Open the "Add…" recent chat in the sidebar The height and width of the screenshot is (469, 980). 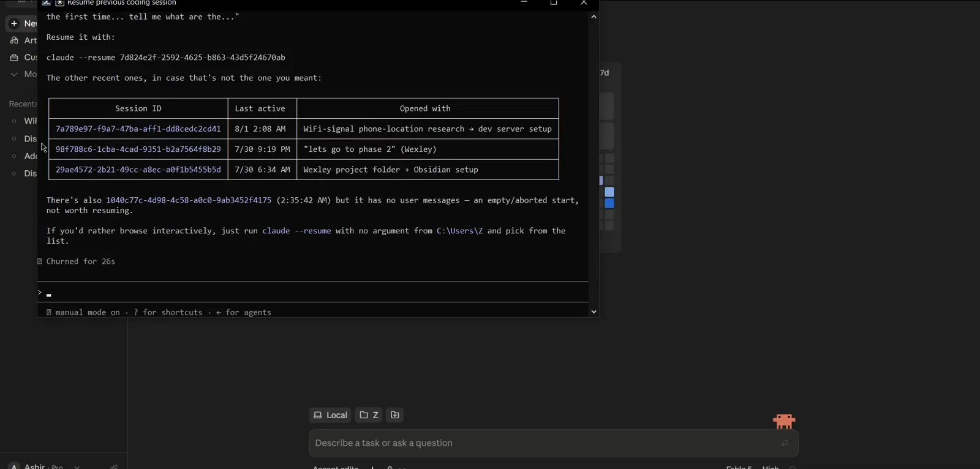tap(23, 156)
